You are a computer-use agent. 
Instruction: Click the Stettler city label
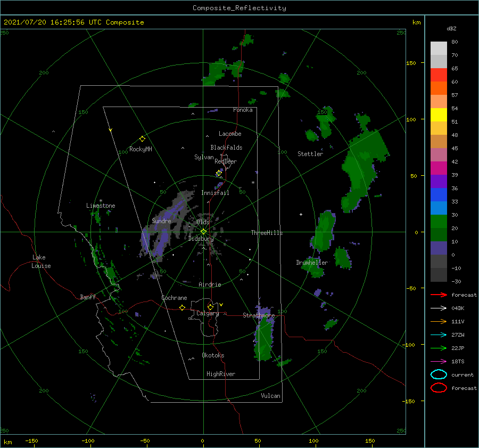(310, 154)
